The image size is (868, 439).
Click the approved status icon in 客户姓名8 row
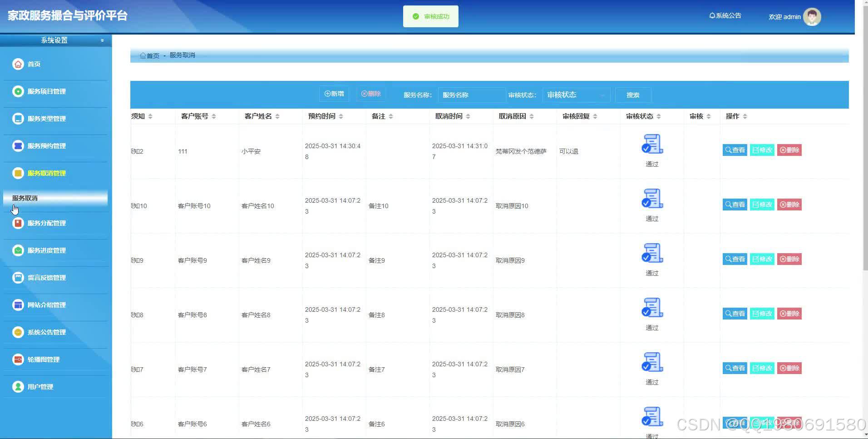point(652,308)
